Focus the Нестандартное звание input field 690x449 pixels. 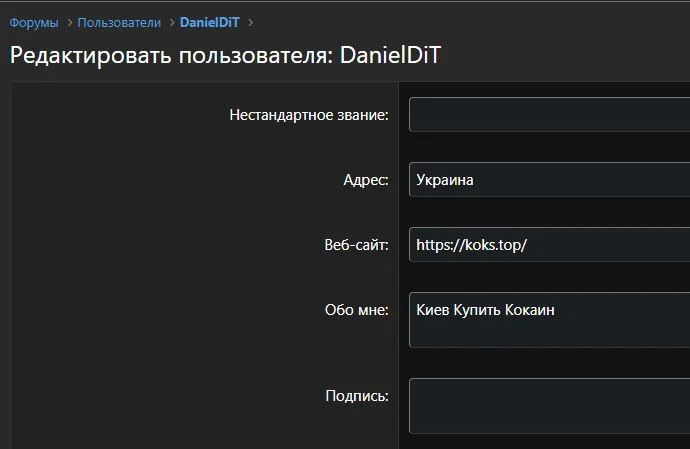tap(548, 115)
